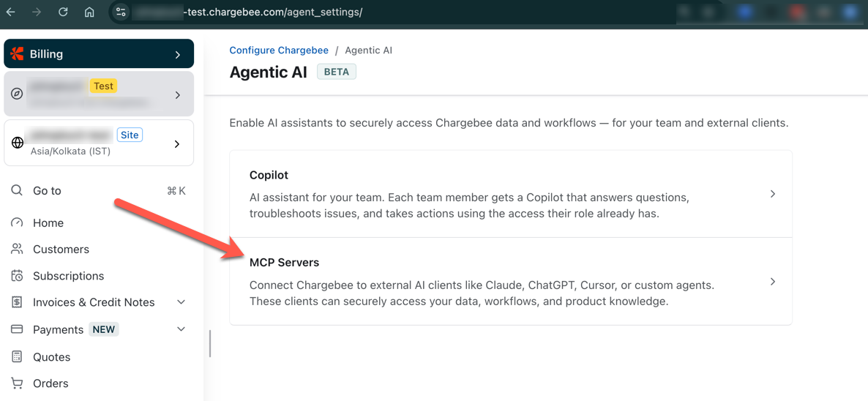Click the Go to search magnifier icon
Image resolution: width=868 pixels, height=401 pixels.
[x=17, y=190]
